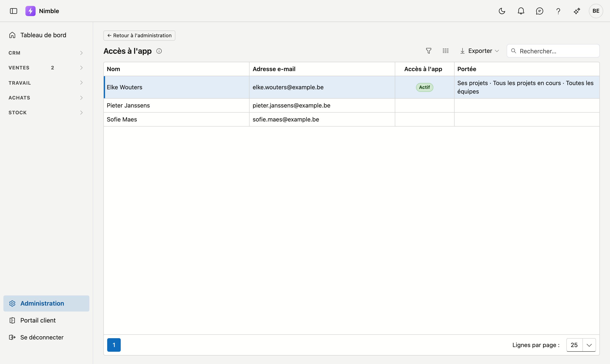Click the pieter.janssens@example.be email cell
Image resolution: width=610 pixels, height=364 pixels.
pyautogui.click(x=322, y=105)
